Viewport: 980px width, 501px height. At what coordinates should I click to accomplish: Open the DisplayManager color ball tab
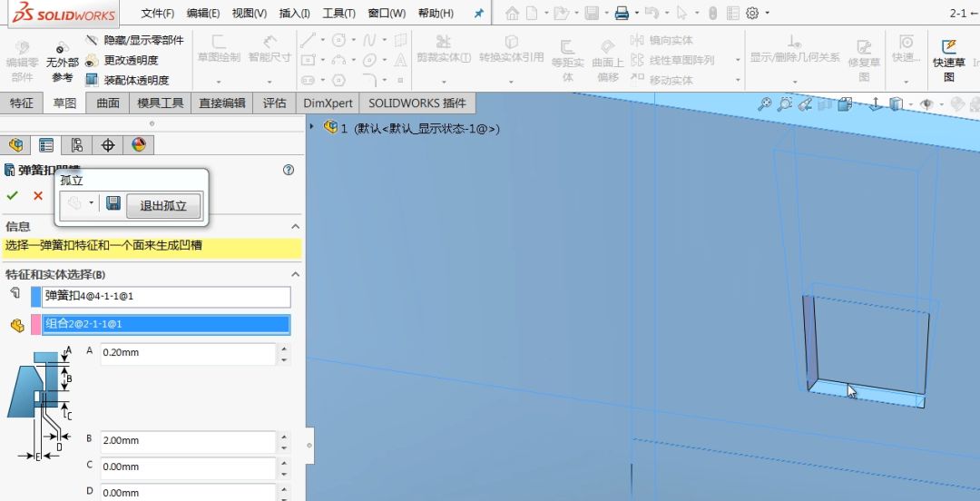click(138, 145)
